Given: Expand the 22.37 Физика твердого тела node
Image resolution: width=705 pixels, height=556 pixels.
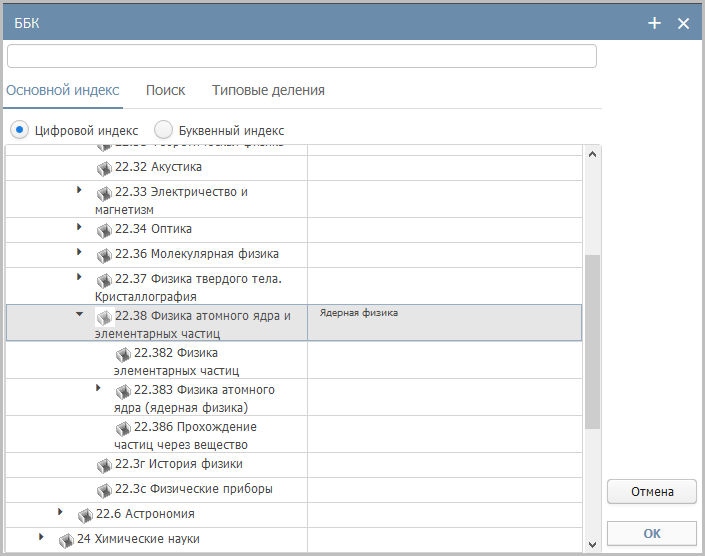Looking at the screenshot, I should tap(79, 276).
